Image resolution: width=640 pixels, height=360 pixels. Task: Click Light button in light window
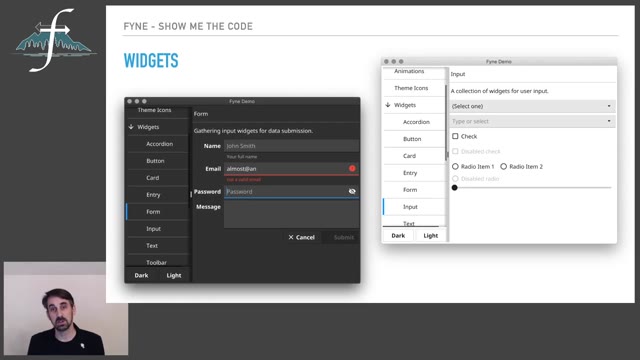pos(431,236)
